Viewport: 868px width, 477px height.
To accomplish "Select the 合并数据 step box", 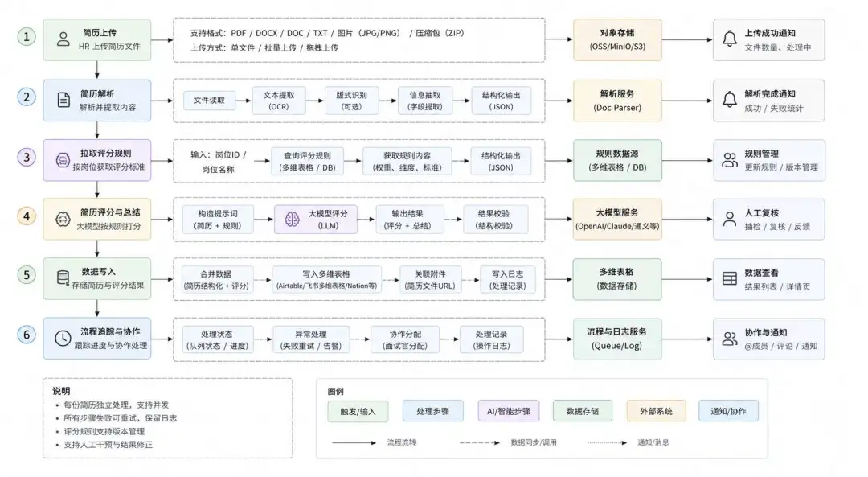I will pyautogui.click(x=218, y=280).
